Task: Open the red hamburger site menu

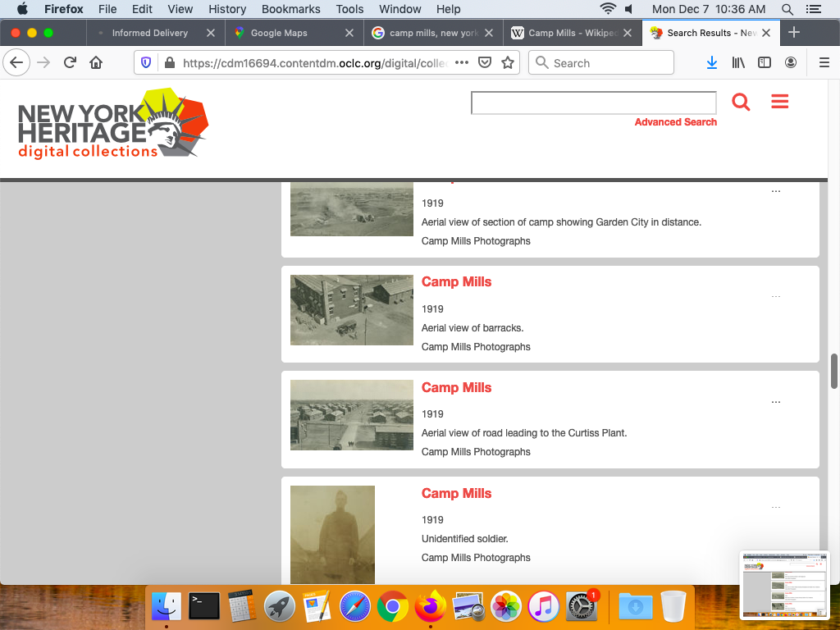Action: pos(779,102)
